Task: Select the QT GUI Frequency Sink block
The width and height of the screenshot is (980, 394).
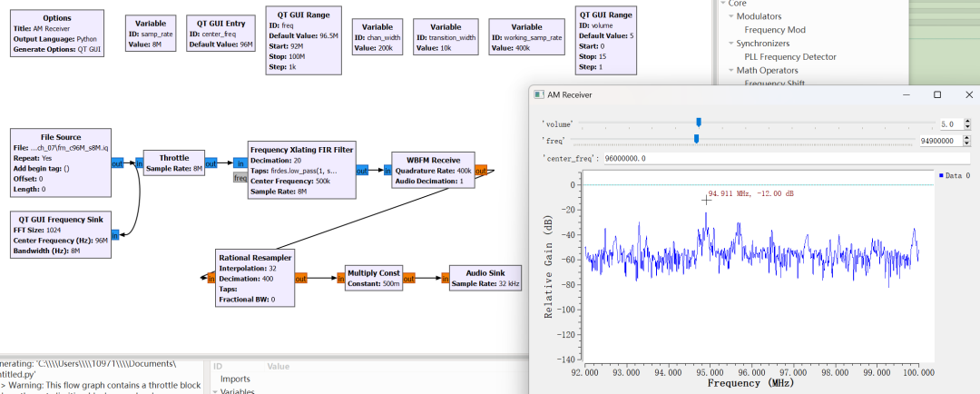Action: 61,234
